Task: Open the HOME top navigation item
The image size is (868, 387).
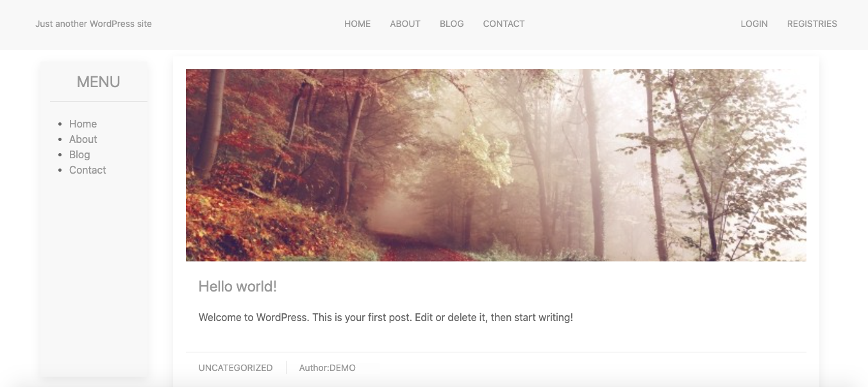Action: tap(357, 24)
